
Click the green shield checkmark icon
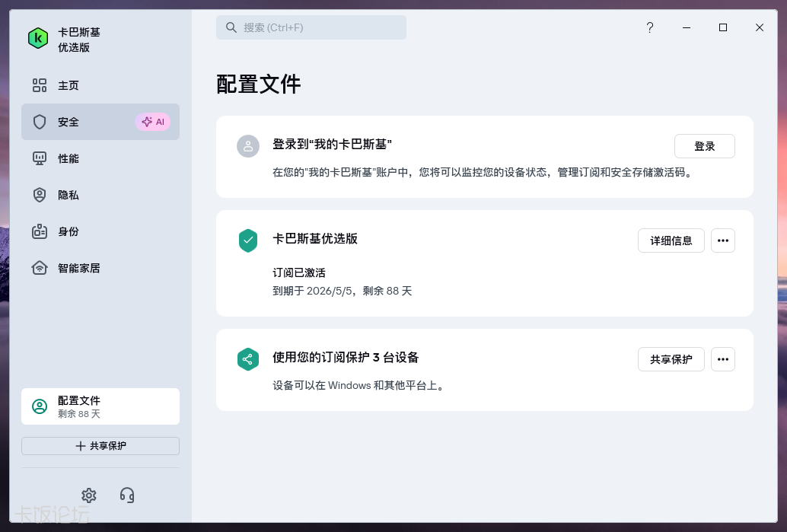(248, 241)
